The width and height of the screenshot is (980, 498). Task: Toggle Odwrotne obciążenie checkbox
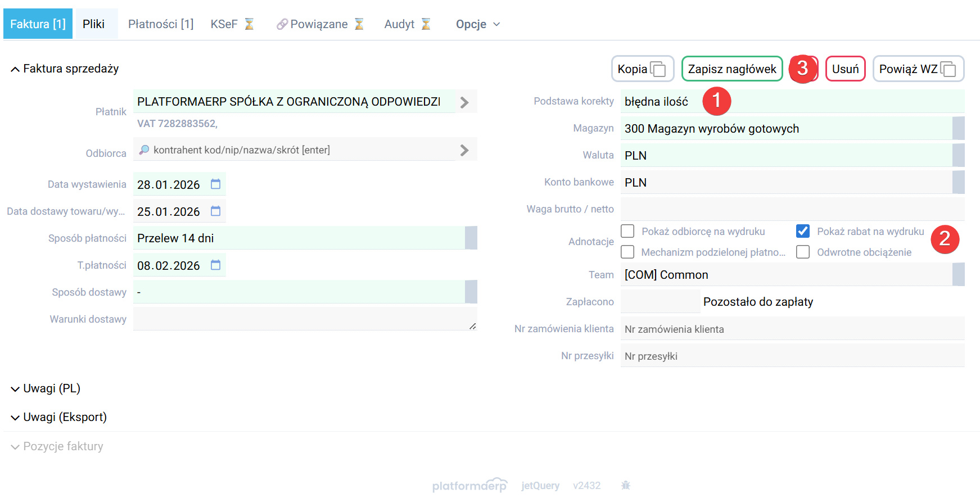click(x=803, y=252)
